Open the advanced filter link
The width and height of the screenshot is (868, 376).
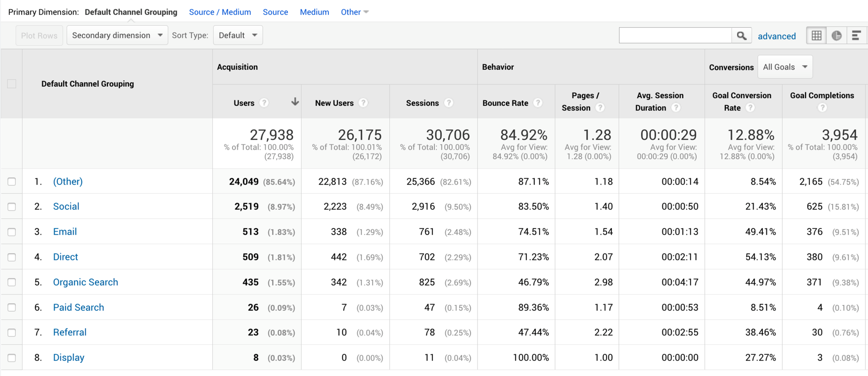coord(776,36)
